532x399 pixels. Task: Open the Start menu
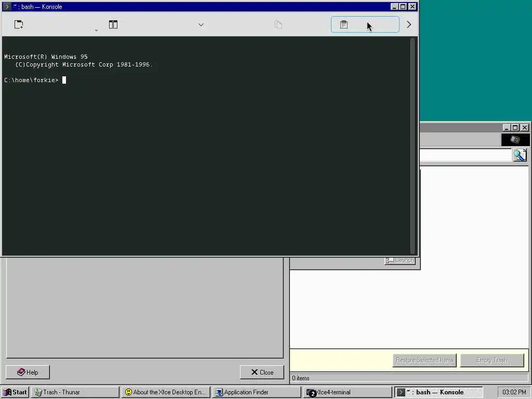pos(15,392)
